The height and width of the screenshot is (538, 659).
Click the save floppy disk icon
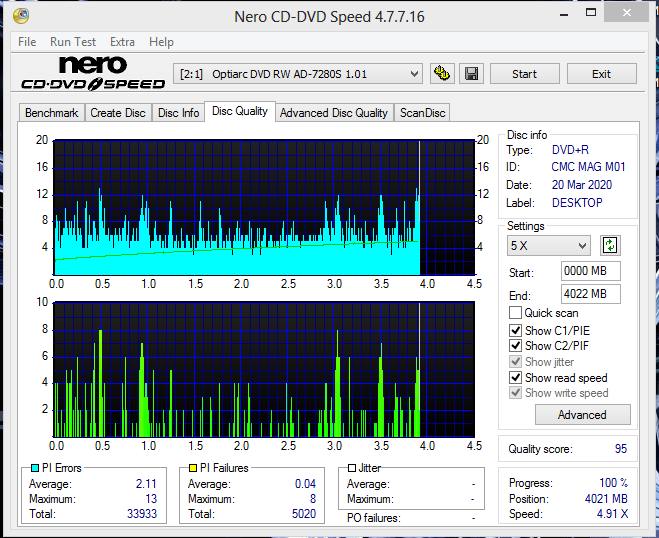[x=472, y=74]
